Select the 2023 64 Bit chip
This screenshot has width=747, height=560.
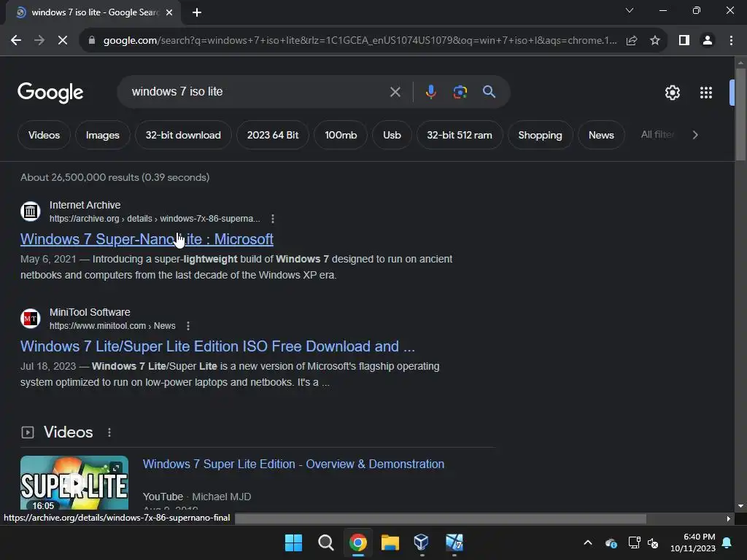(273, 135)
